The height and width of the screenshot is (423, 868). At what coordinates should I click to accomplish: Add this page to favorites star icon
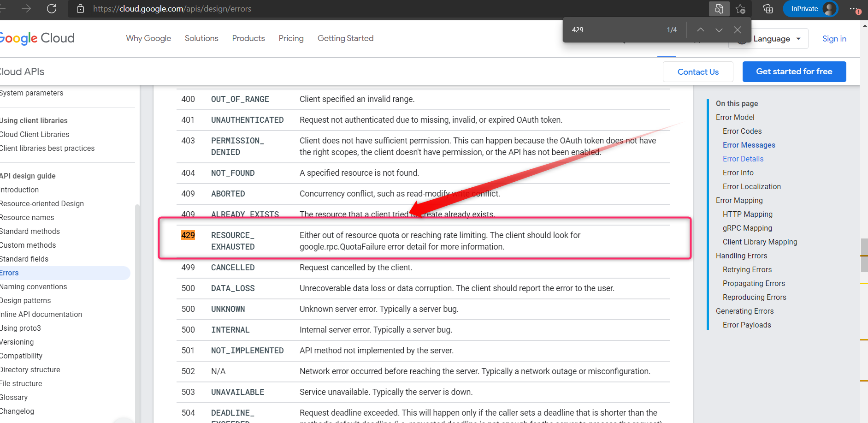(x=741, y=9)
